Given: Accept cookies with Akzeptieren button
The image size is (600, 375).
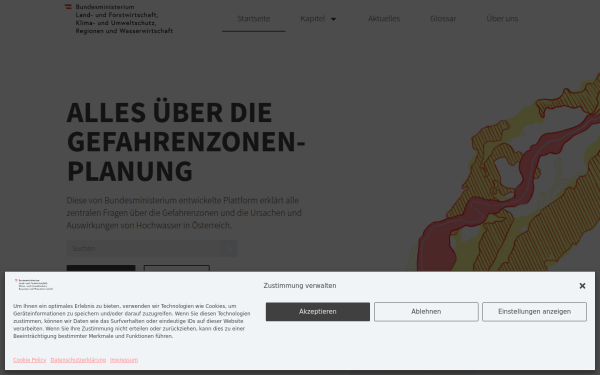Looking at the screenshot, I should click(318, 312).
